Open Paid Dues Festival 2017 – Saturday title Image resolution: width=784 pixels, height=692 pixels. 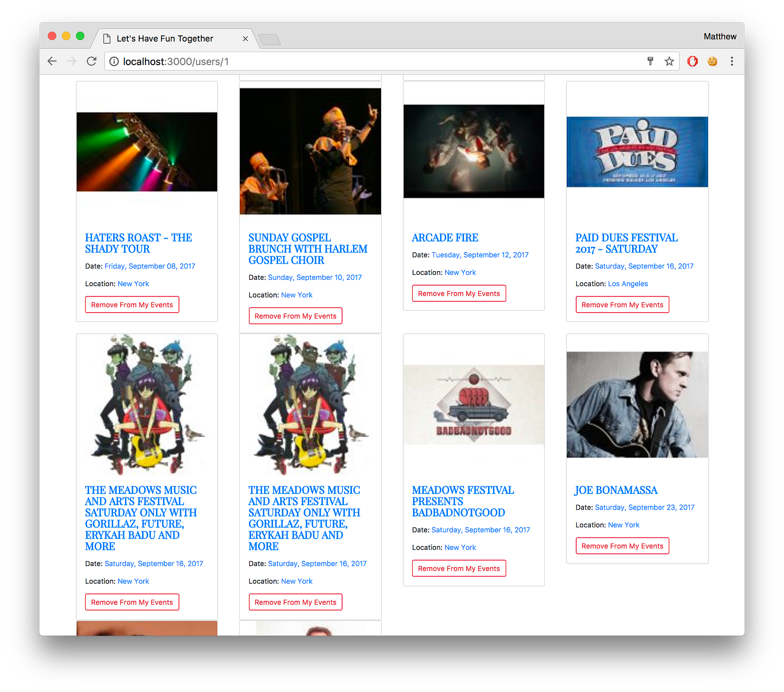(x=627, y=244)
